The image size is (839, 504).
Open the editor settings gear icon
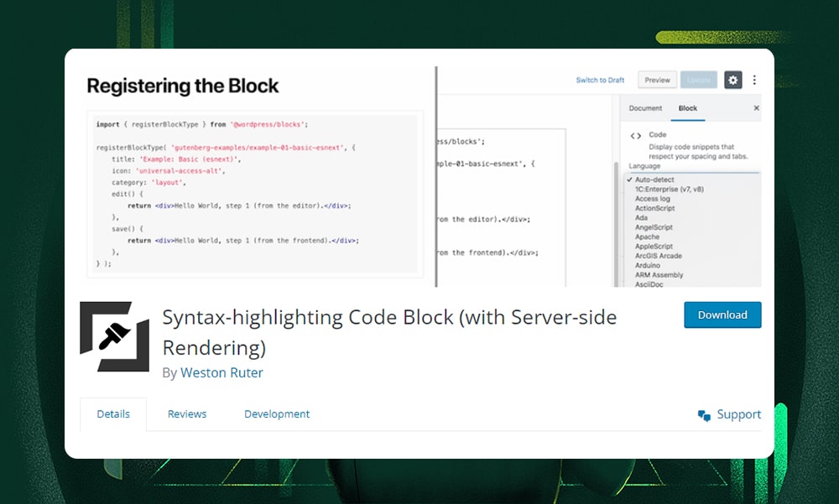coord(732,80)
